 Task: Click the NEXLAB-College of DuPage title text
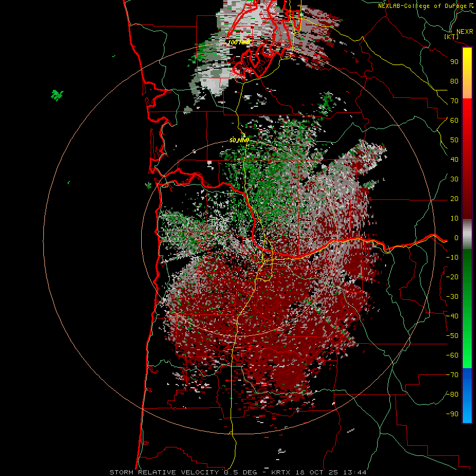[425, 6]
